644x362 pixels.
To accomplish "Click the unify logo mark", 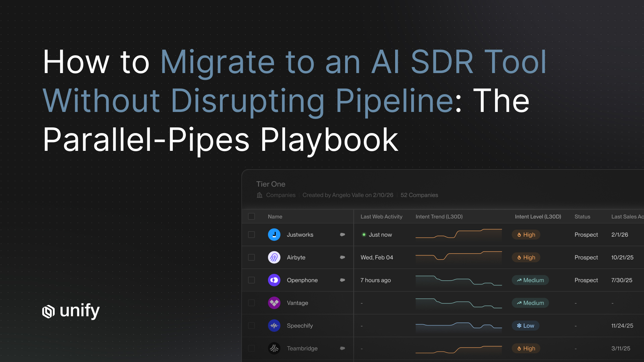I will 48,311.
